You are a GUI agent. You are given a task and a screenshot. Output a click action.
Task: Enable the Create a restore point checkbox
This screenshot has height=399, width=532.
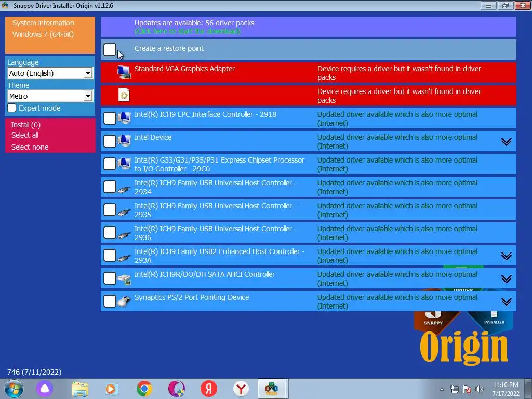[110, 49]
